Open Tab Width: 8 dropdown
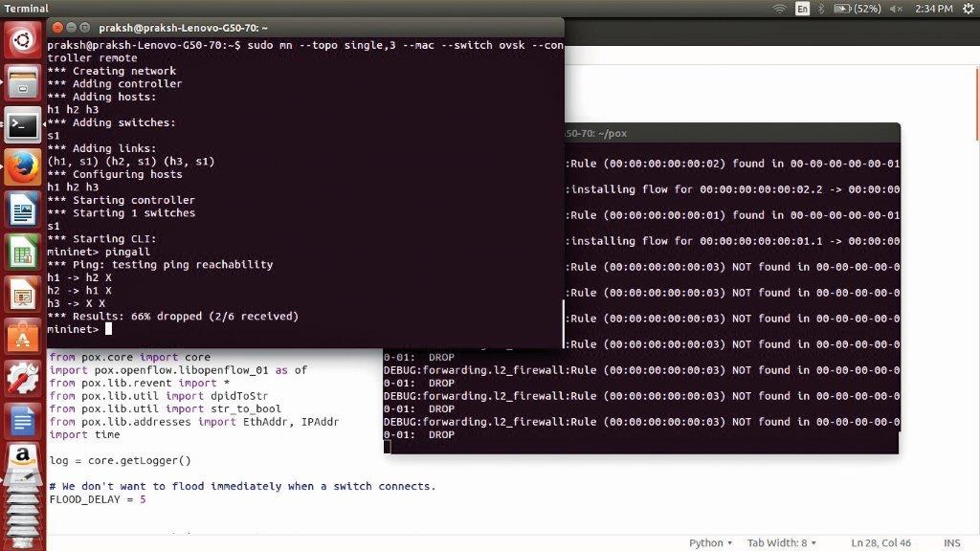The width and height of the screenshot is (980, 551). point(782,543)
